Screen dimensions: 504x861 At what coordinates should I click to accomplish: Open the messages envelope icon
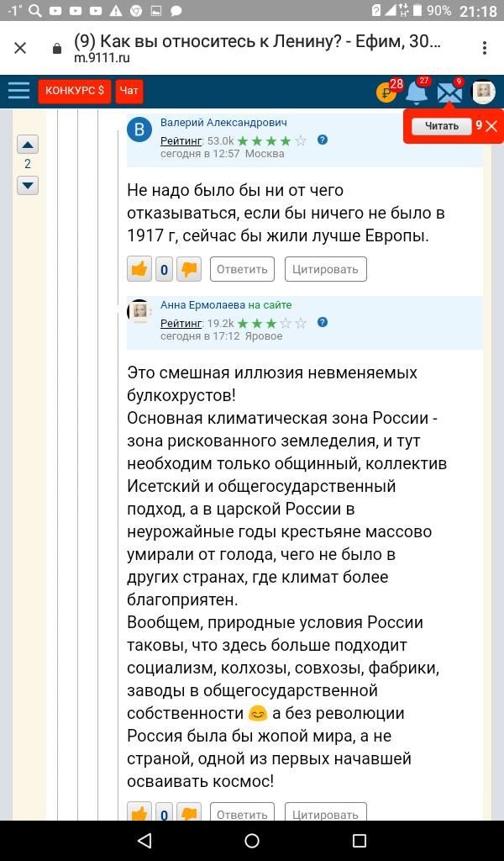[449, 92]
